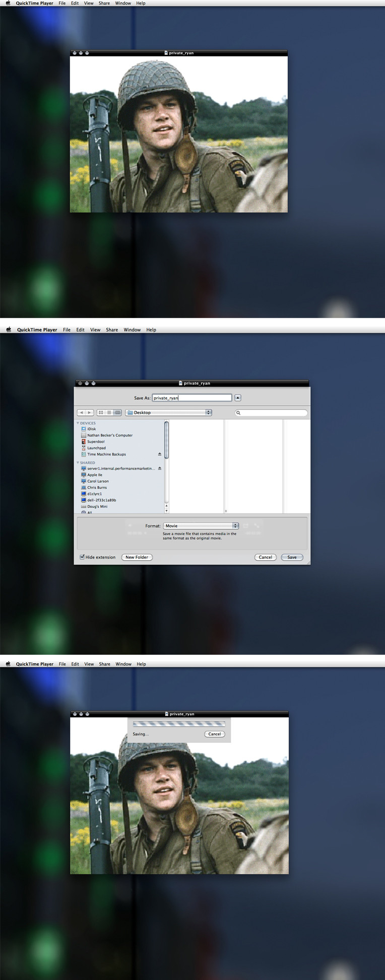Select Carol Larson under Shared

98,481
